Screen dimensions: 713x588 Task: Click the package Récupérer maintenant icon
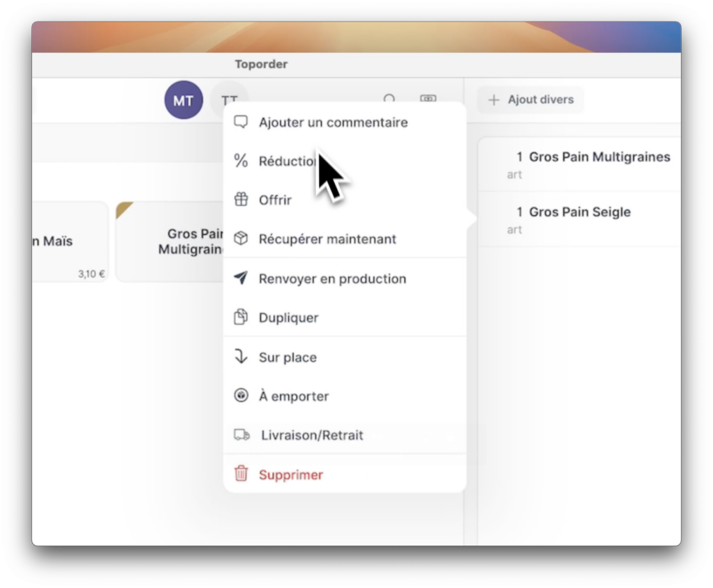coord(241,239)
